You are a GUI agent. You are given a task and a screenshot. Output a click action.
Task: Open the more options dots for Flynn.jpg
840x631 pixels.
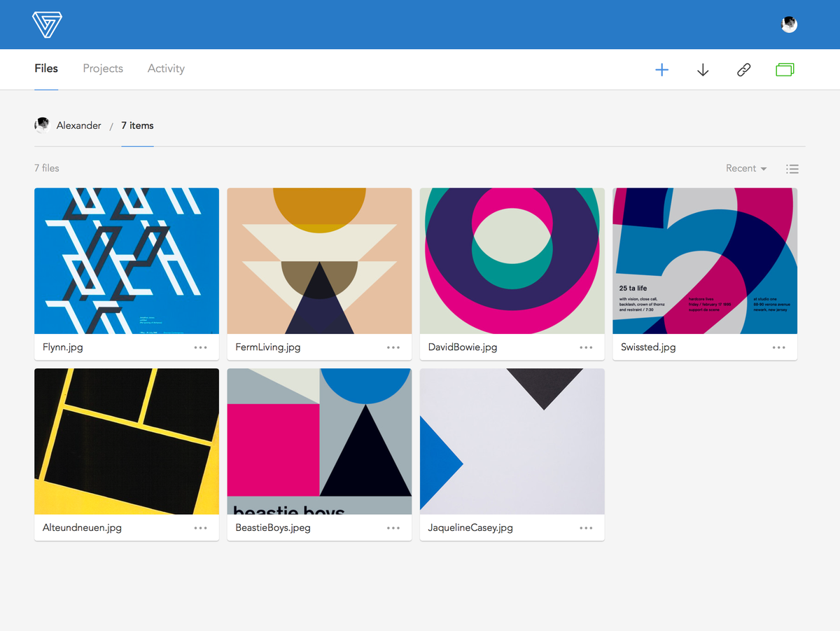pos(201,347)
